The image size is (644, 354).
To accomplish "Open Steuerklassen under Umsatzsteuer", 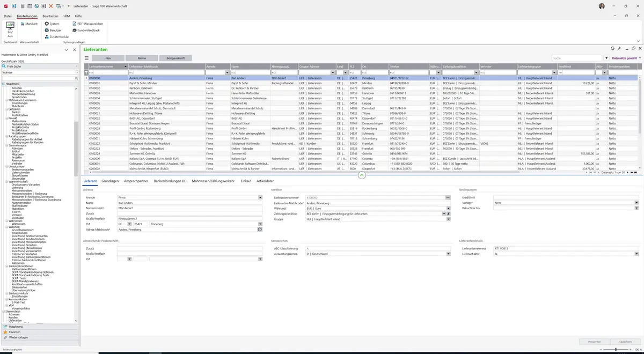I will pyautogui.click(x=20, y=175).
